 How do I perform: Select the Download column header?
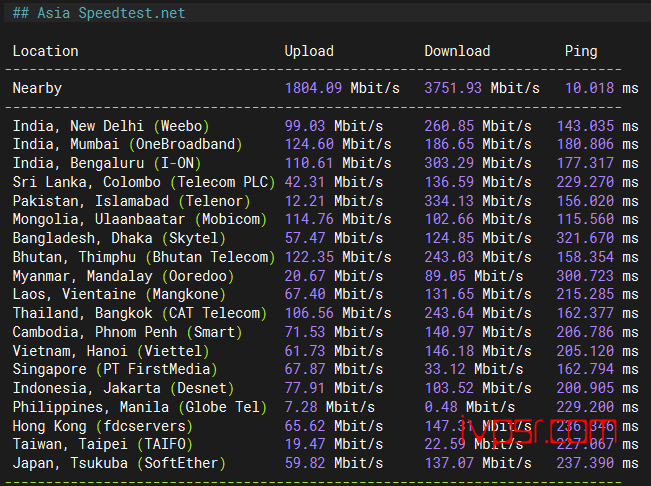pyautogui.click(x=457, y=51)
